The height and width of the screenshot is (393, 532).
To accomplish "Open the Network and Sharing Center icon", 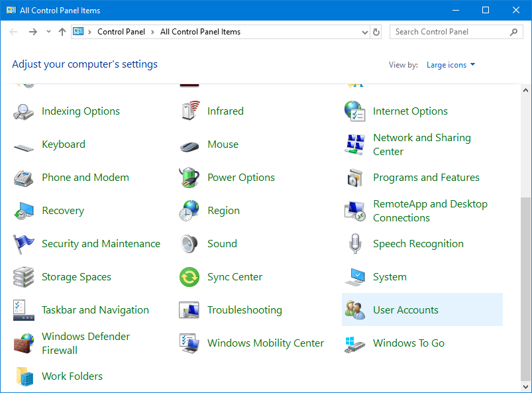I will tap(355, 144).
